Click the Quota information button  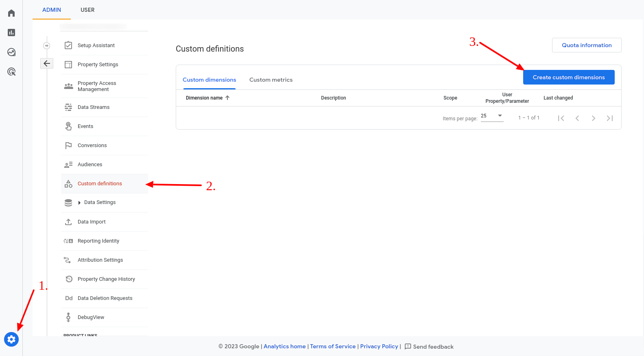coord(586,45)
